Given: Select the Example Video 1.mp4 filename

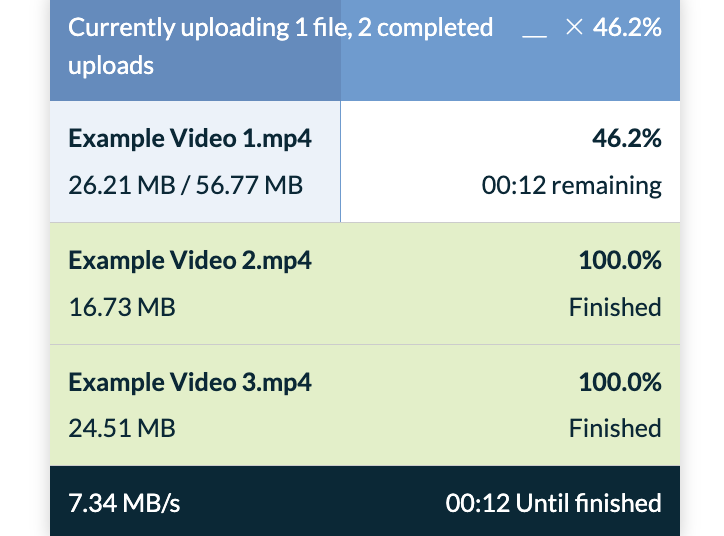Looking at the screenshot, I should [190, 138].
